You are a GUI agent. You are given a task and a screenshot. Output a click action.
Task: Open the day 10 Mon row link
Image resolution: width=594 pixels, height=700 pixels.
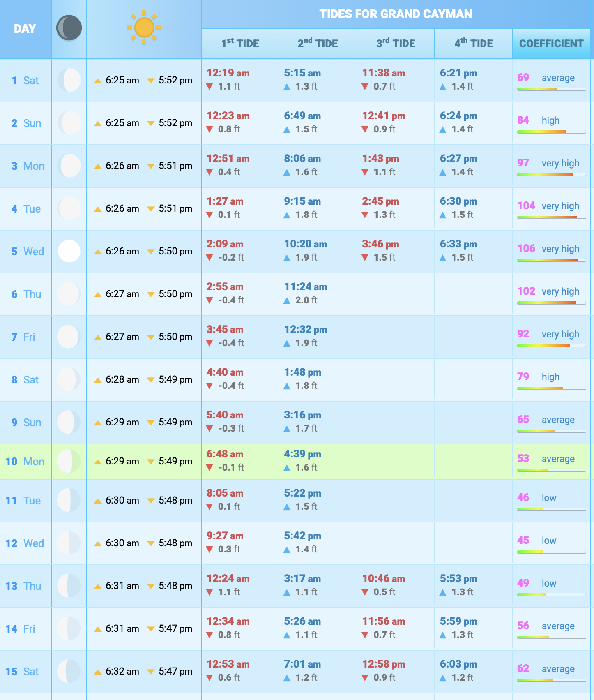pyautogui.click(x=25, y=462)
